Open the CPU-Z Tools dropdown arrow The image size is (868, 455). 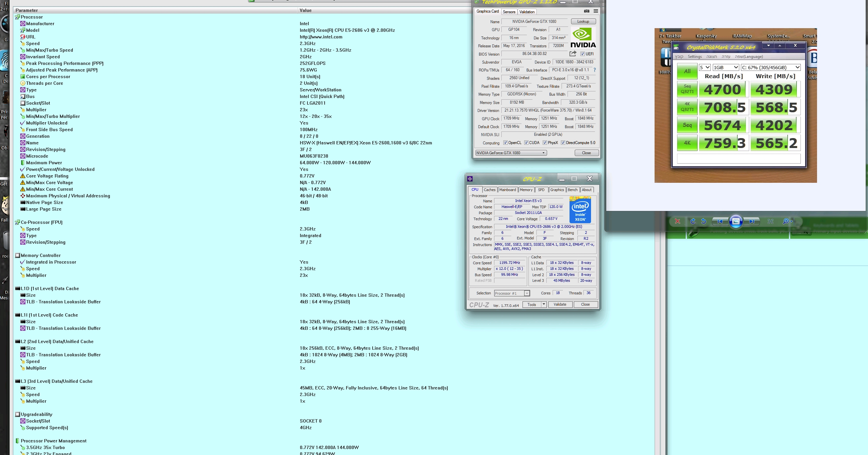coord(543,305)
